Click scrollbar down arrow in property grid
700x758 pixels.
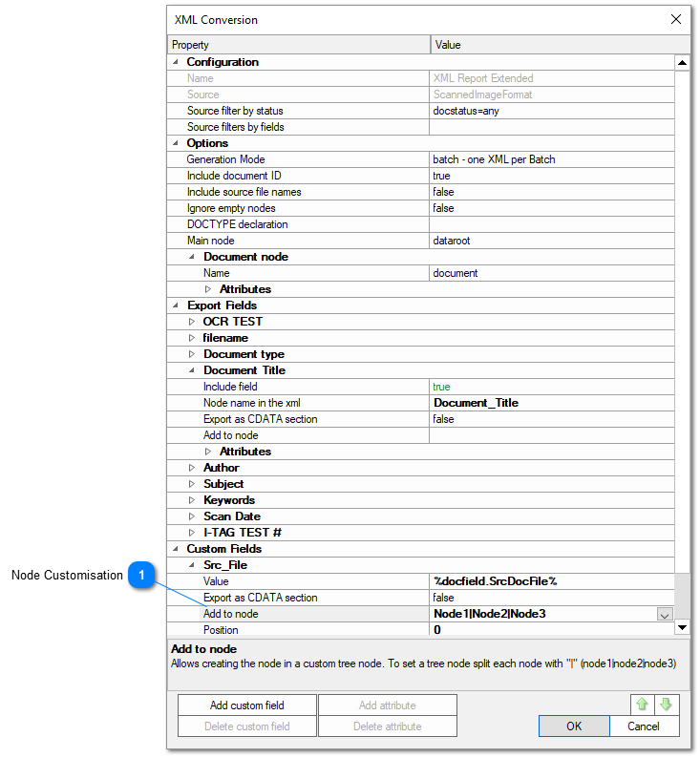682,627
